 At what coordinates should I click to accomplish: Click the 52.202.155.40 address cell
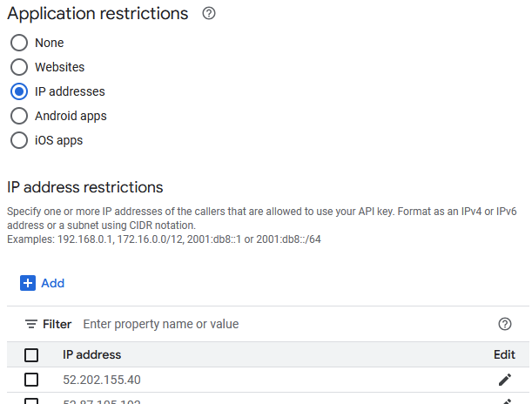tap(102, 380)
